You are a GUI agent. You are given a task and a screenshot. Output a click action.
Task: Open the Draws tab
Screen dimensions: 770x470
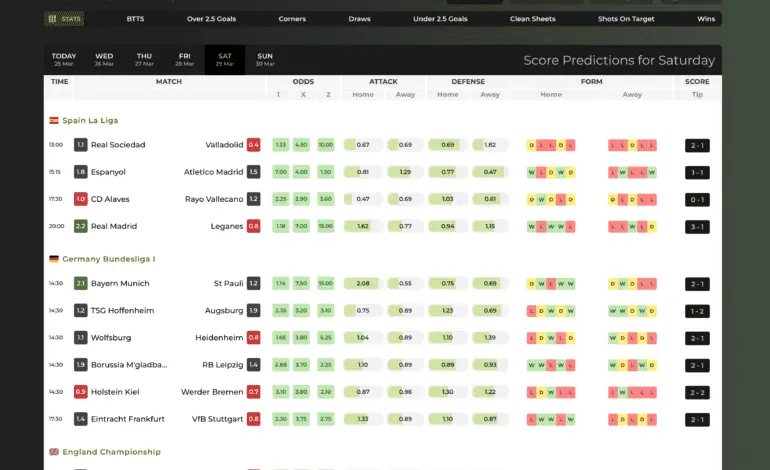coord(359,19)
